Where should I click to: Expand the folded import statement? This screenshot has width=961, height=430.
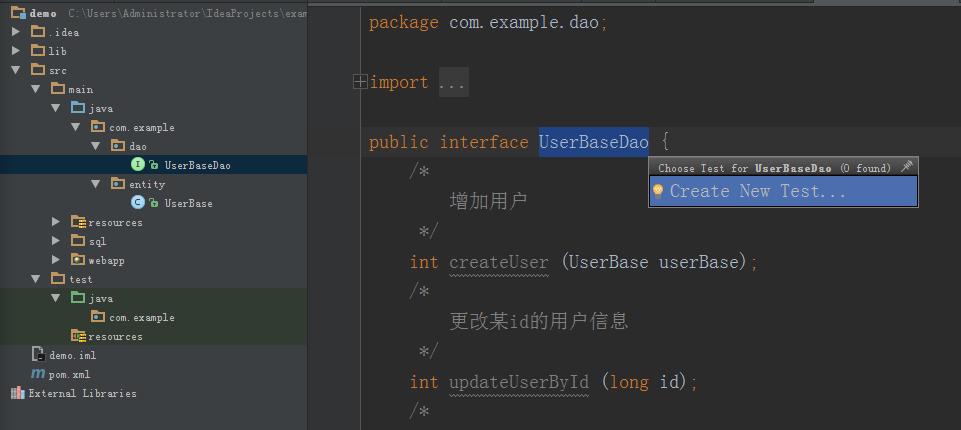tap(359, 82)
